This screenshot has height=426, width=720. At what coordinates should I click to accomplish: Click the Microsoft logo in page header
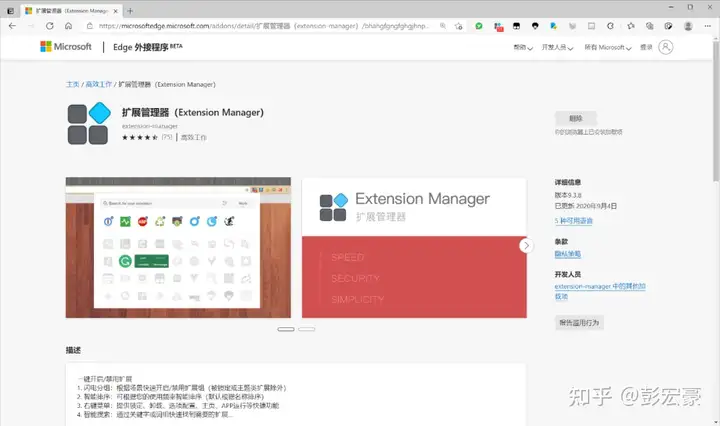pos(66,46)
